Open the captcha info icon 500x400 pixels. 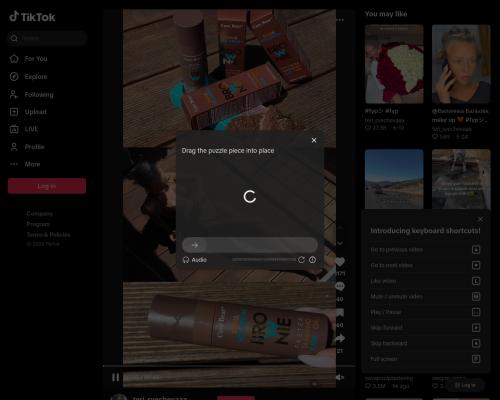tap(313, 260)
